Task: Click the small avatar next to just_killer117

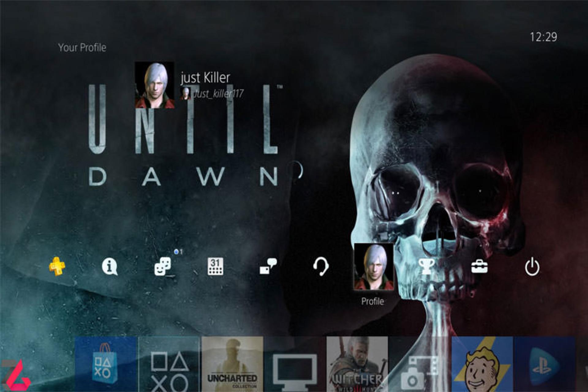Action: coord(185,93)
